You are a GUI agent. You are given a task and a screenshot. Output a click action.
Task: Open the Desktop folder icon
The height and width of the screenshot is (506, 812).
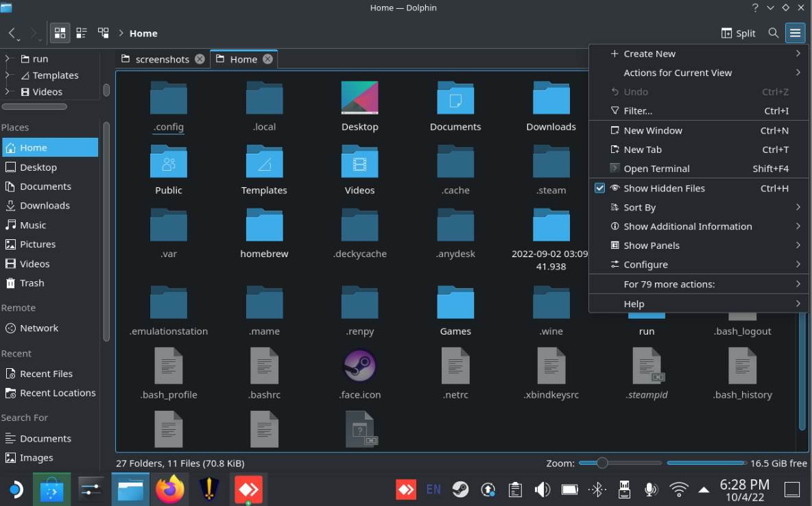click(359, 99)
